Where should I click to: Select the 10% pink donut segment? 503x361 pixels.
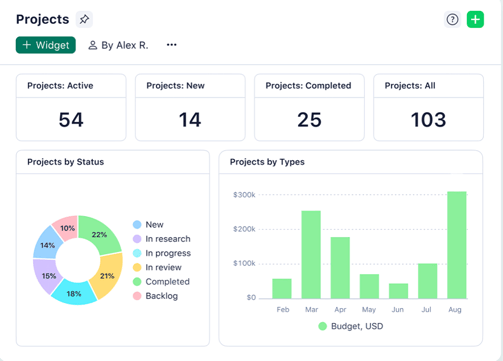(x=68, y=228)
